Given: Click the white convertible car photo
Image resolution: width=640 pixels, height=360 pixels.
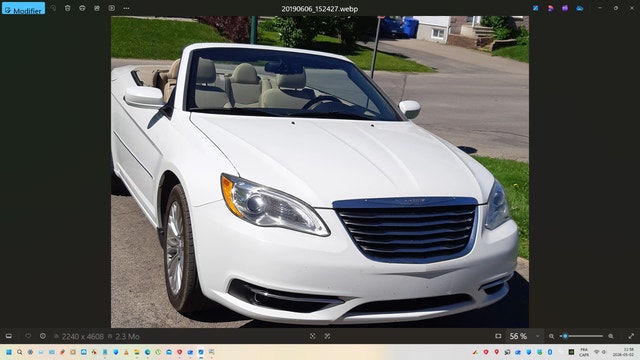Looking at the screenshot, I should click(x=320, y=172).
